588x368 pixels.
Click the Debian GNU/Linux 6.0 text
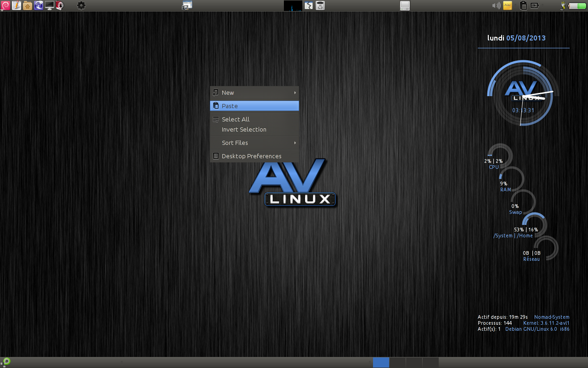tap(531, 329)
